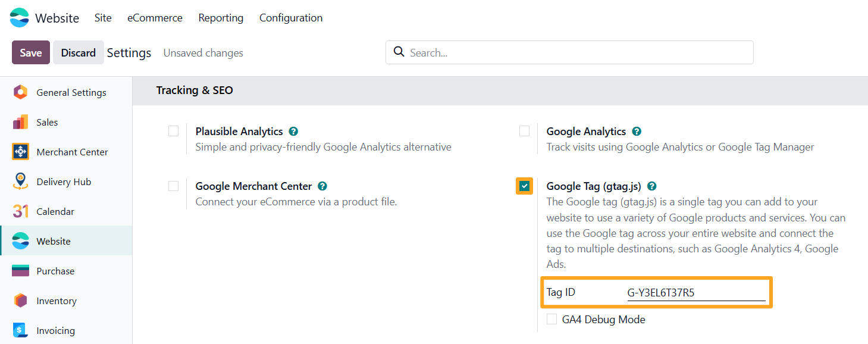
Task: Click the Tag ID input field
Action: [696, 293]
